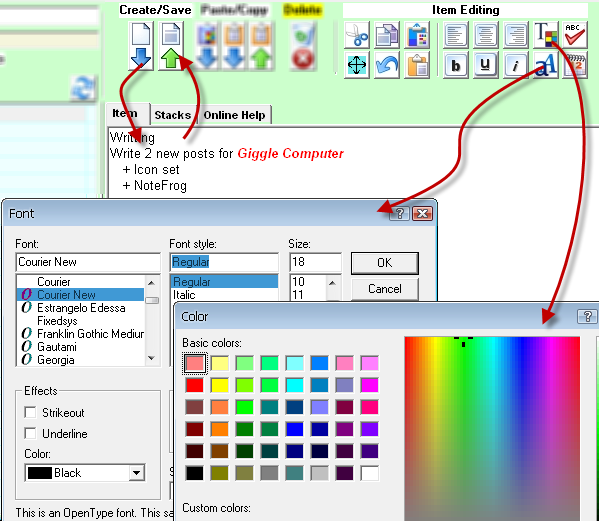Image resolution: width=599 pixels, height=521 pixels.
Task: Align text right in Item Editing
Action: pyautogui.click(x=516, y=35)
